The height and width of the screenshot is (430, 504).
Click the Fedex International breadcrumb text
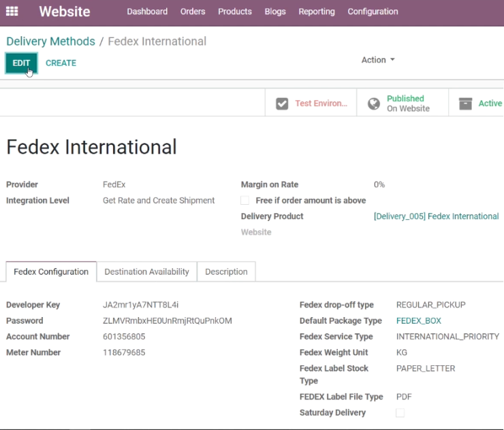(x=157, y=42)
